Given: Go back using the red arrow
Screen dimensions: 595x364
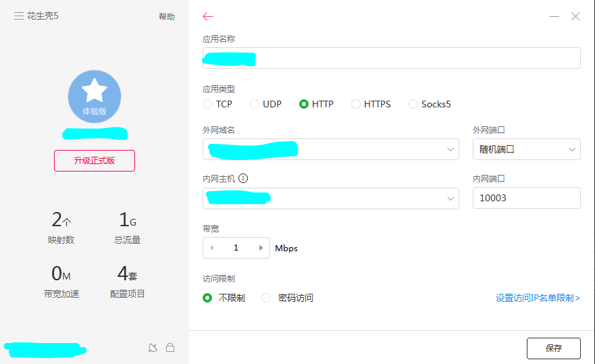Looking at the screenshot, I should click(208, 16).
